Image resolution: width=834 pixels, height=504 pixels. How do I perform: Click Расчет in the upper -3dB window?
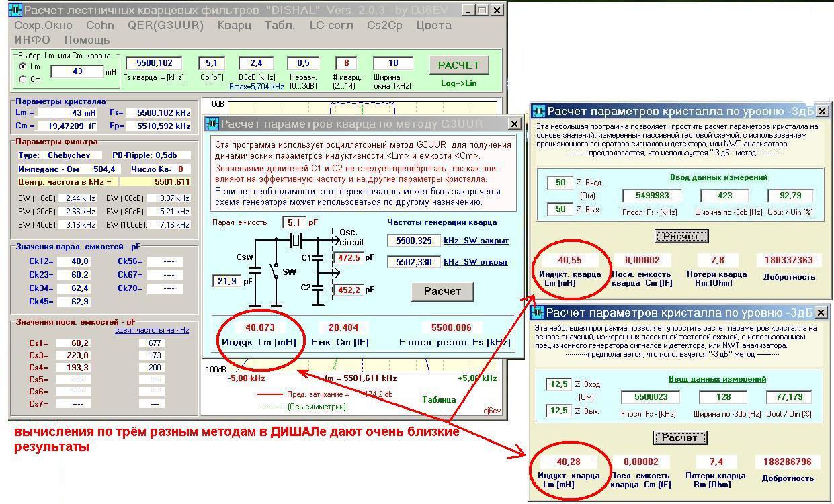pyautogui.click(x=681, y=236)
